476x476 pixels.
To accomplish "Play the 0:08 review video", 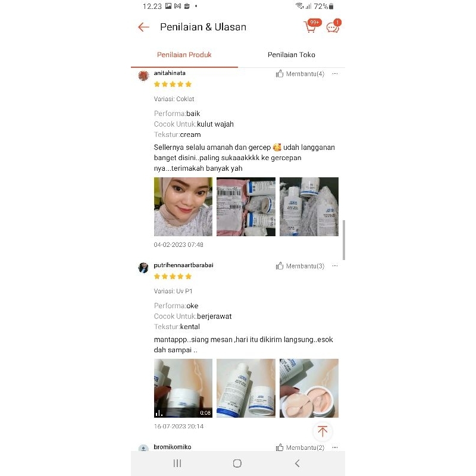I will [x=183, y=389].
